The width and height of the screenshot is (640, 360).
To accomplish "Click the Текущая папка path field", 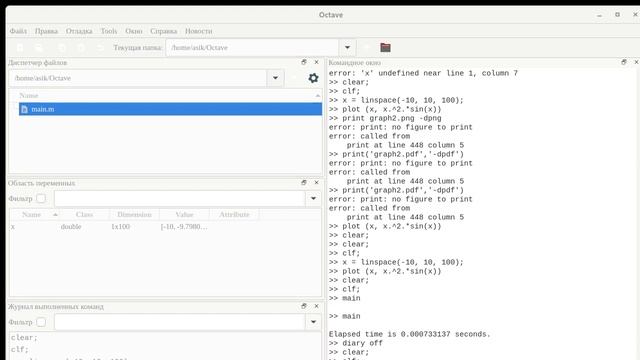I will click(252, 47).
